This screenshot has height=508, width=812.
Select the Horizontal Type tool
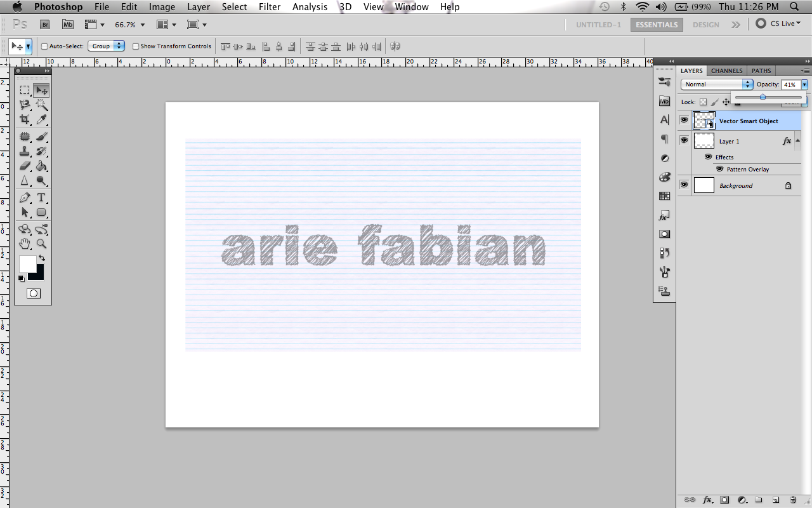click(42, 197)
